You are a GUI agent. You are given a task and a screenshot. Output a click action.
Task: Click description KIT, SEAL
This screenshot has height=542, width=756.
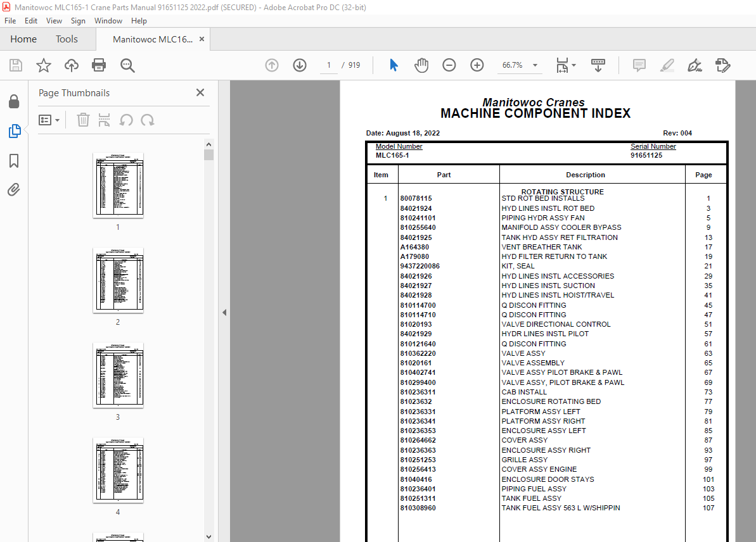518,266
